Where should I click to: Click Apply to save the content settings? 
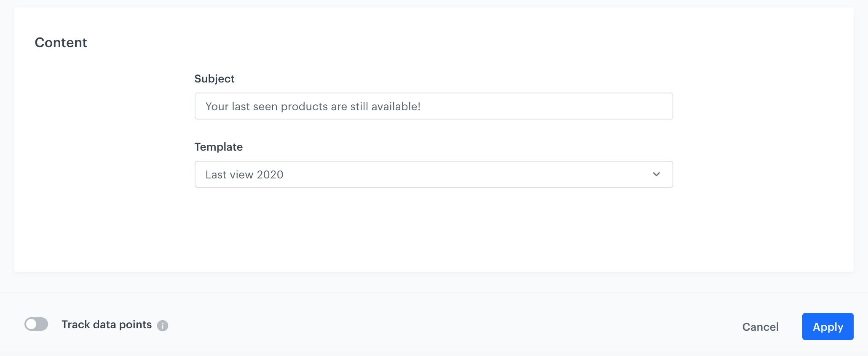click(827, 327)
